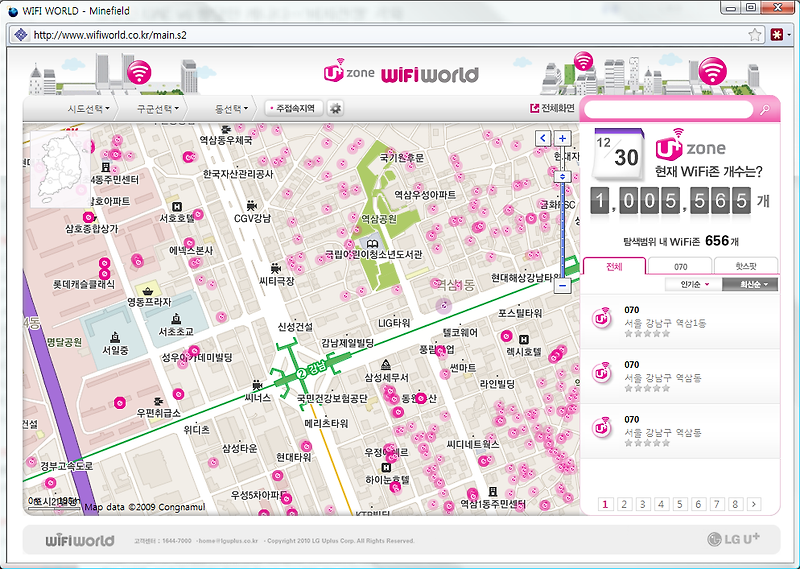Click the red add-on icon in browser toolbar
This screenshot has width=800, height=569.
coord(777,35)
